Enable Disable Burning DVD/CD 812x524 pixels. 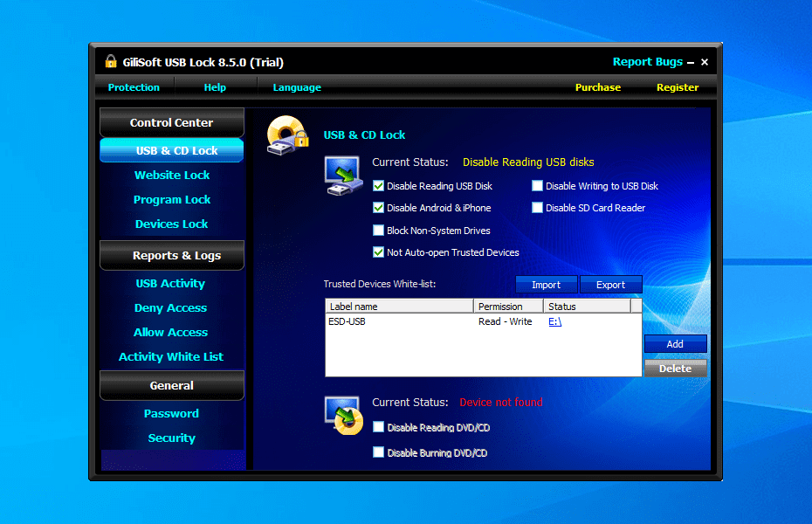379,452
